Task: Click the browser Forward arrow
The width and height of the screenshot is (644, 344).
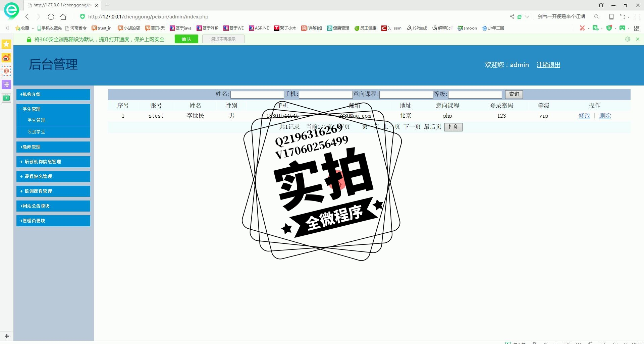Action: [x=39, y=16]
